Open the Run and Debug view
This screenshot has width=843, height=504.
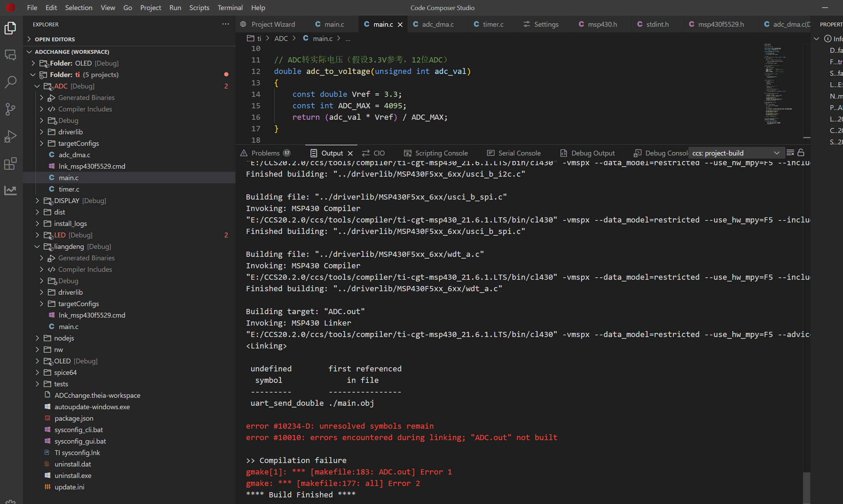point(10,136)
